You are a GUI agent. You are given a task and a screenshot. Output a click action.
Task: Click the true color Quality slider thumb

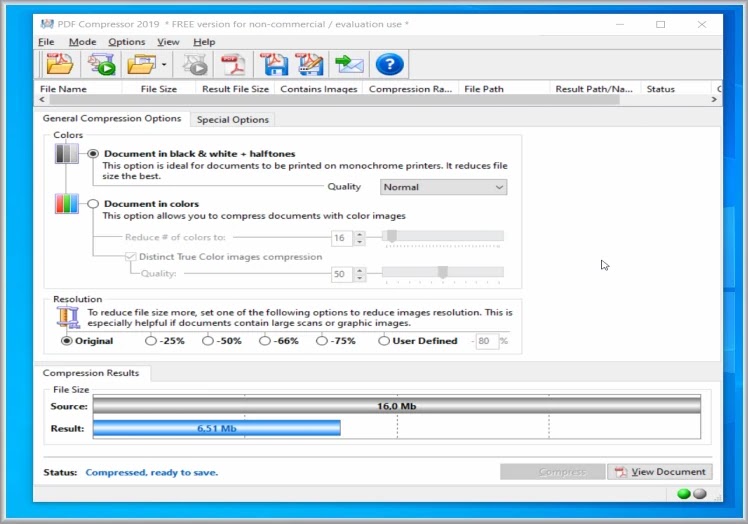point(443,272)
